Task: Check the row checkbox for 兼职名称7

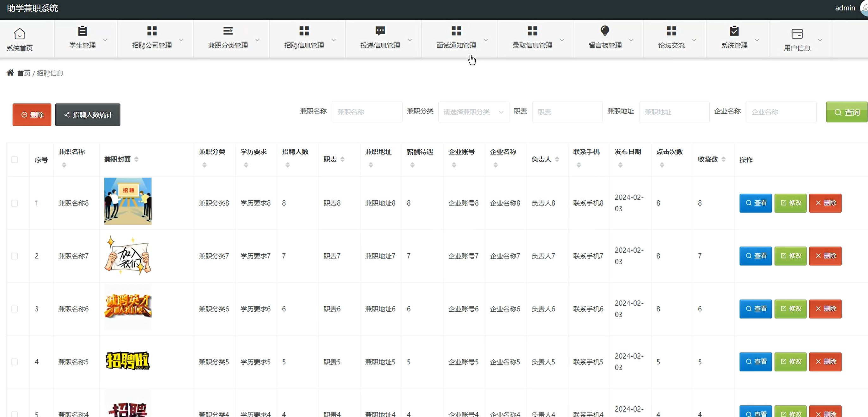Action: point(15,256)
